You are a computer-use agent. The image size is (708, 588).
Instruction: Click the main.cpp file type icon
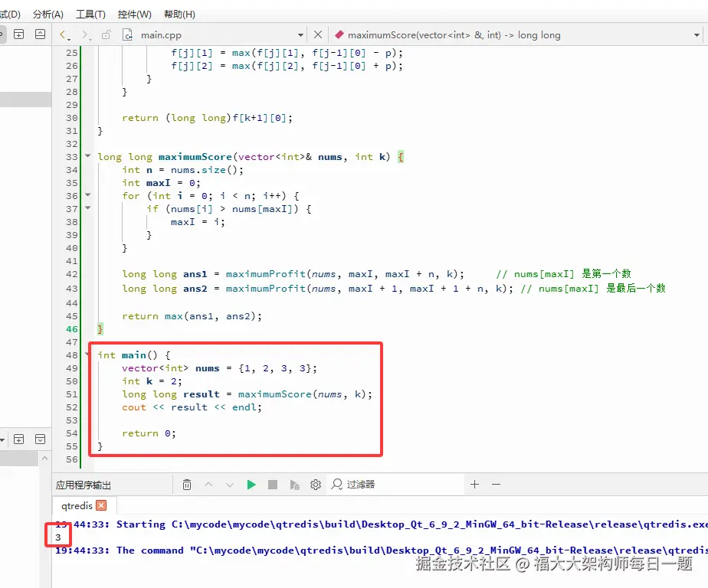pos(128,34)
